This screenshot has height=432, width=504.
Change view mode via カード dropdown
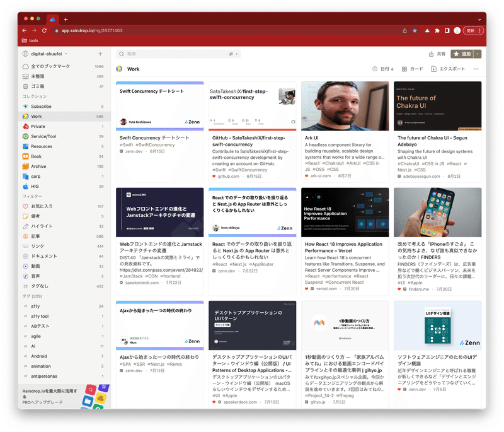(413, 69)
